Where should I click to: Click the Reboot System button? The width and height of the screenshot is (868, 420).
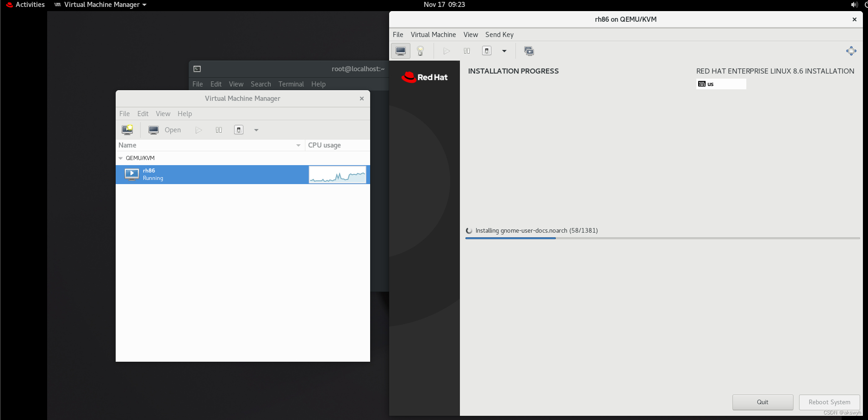tap(829, 402)
